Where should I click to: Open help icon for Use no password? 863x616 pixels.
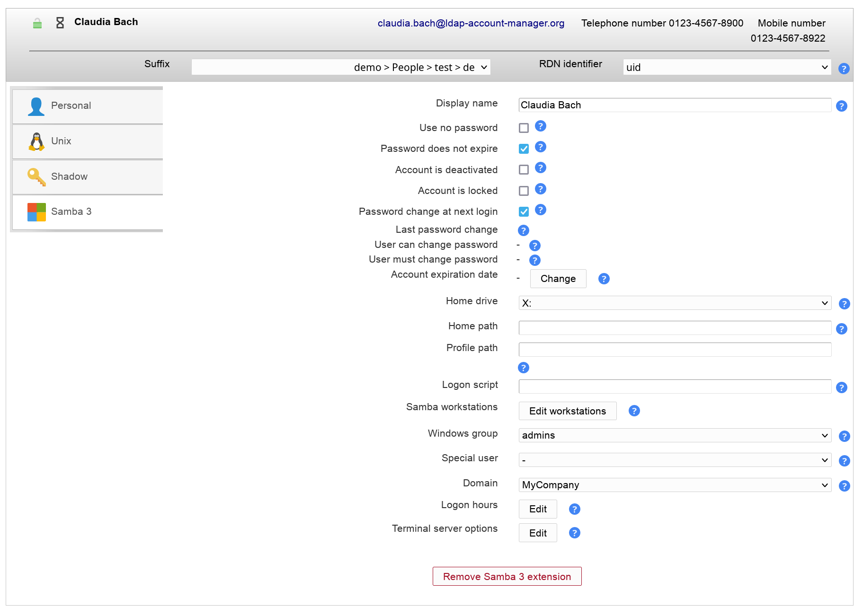point(540,126)
